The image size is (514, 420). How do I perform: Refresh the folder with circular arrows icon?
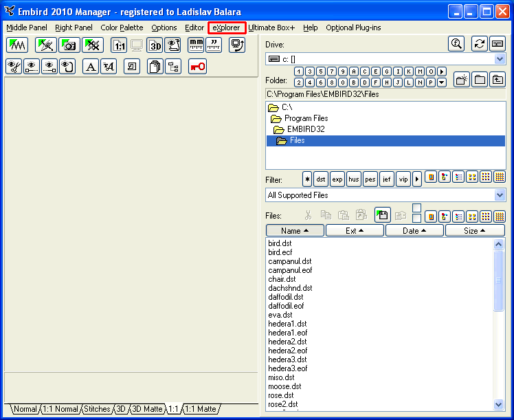tap(479, 43)
